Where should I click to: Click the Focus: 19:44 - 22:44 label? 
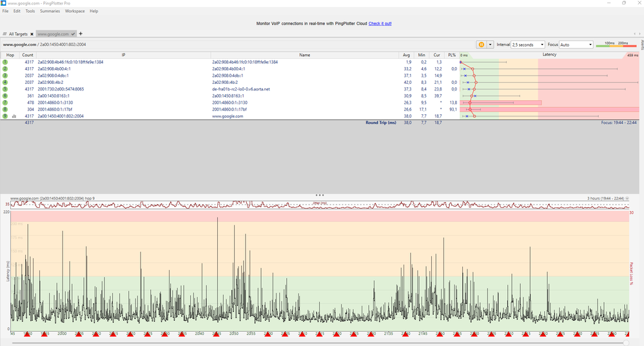coord(619,123)
